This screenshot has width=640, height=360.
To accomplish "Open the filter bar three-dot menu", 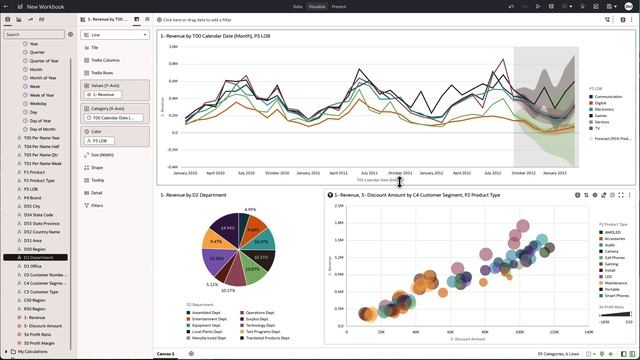I will point(631,20).
